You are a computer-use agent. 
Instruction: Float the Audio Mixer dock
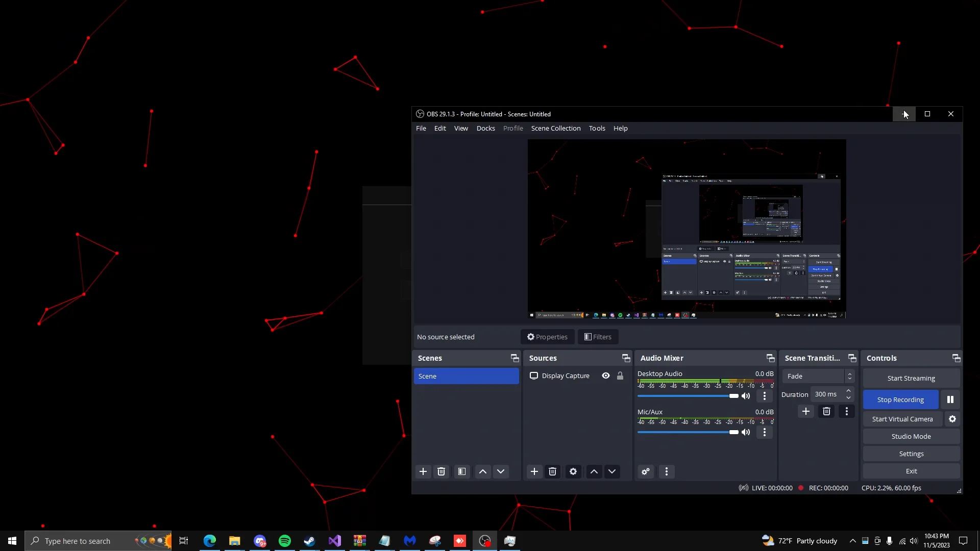click(770, 358)
